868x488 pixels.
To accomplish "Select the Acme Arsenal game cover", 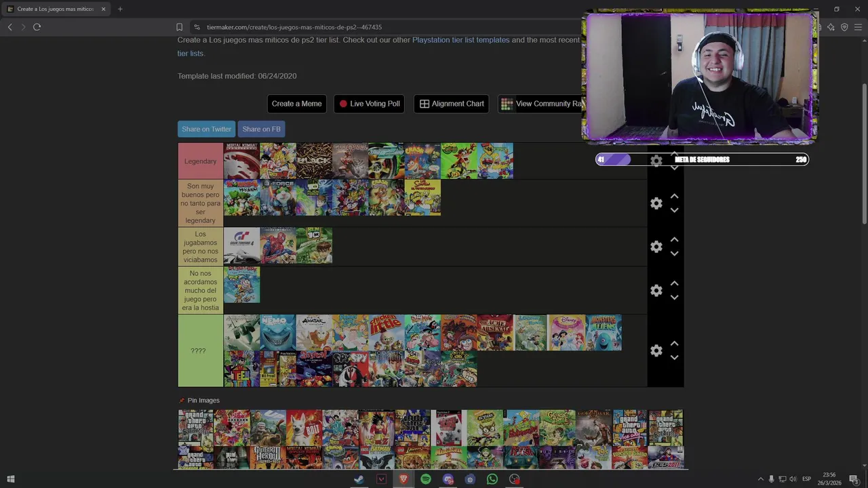I will (495, 333).
